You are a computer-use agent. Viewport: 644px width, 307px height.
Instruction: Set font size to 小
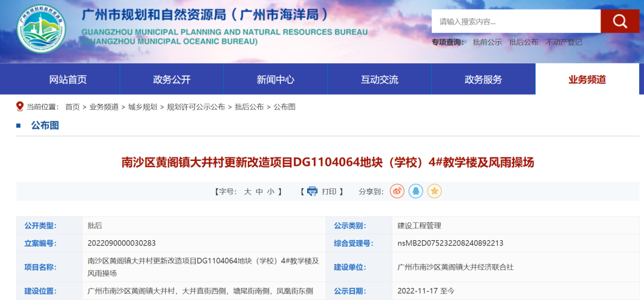coord(270,192)
